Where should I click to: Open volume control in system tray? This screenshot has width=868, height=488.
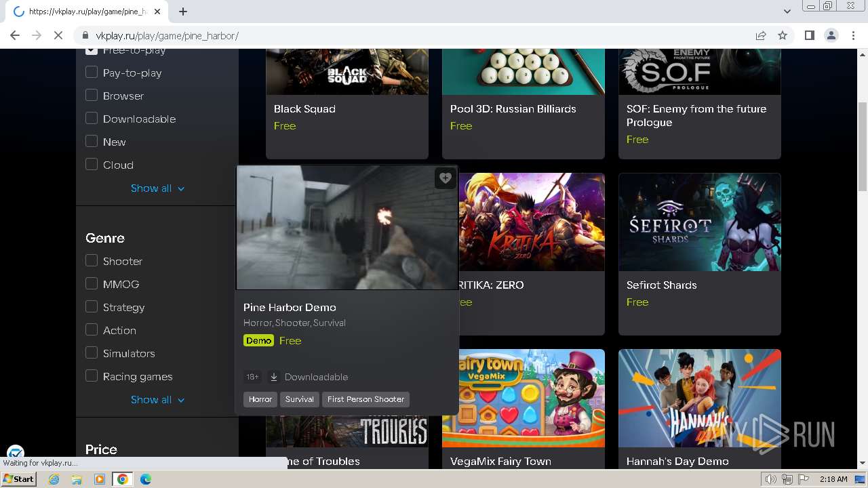point(771,479)
